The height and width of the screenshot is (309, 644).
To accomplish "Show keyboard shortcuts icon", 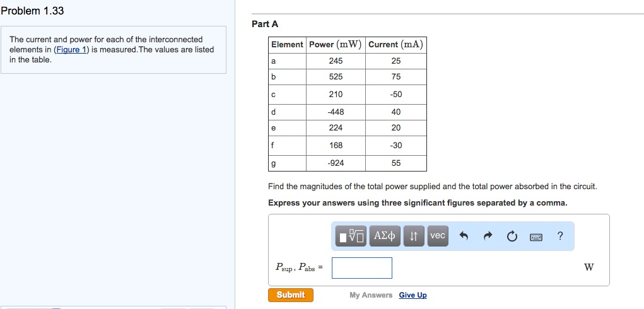I will coord(536,236).
